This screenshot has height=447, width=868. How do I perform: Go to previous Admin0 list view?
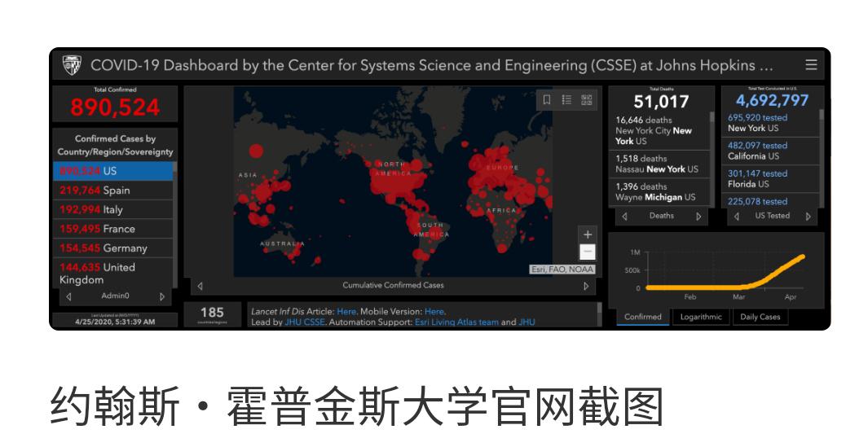coord(68,296)
